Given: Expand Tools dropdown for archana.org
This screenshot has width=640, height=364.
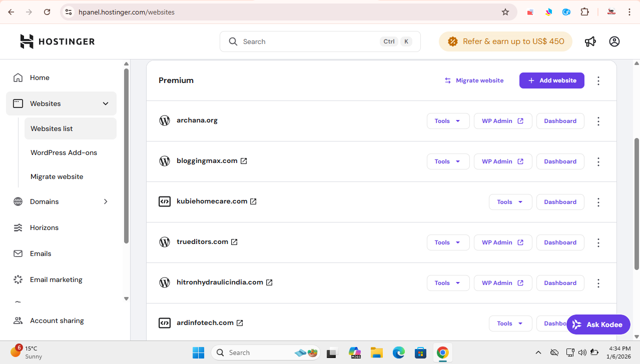Looking at the screenshot, I should pyautogui.click(x=448, y=121).
